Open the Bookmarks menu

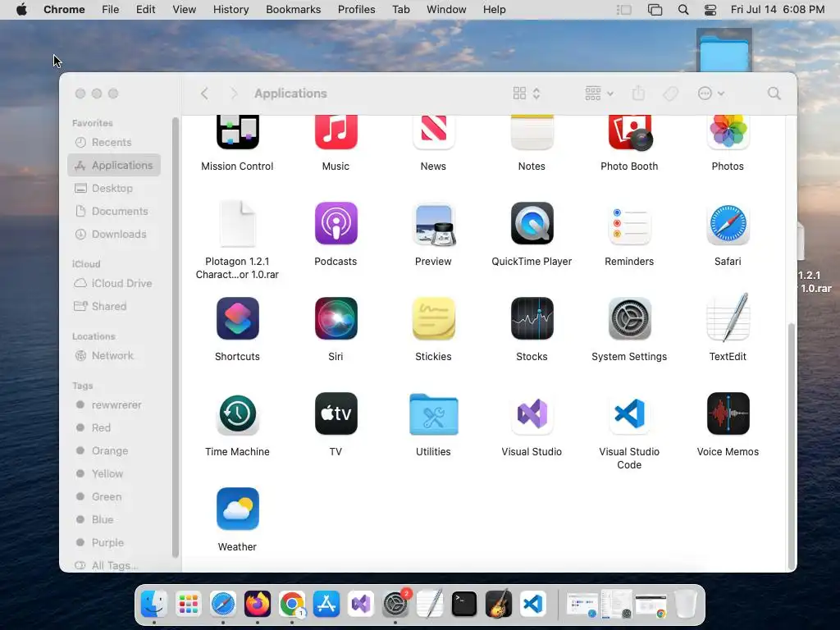pos(294,10)
